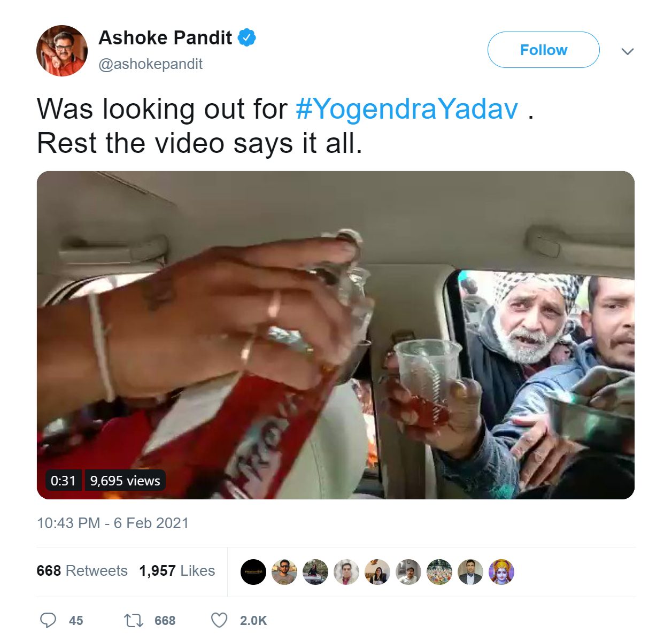View the 668 Retweets list
The image size is (672, 641).
coord(82,571)
